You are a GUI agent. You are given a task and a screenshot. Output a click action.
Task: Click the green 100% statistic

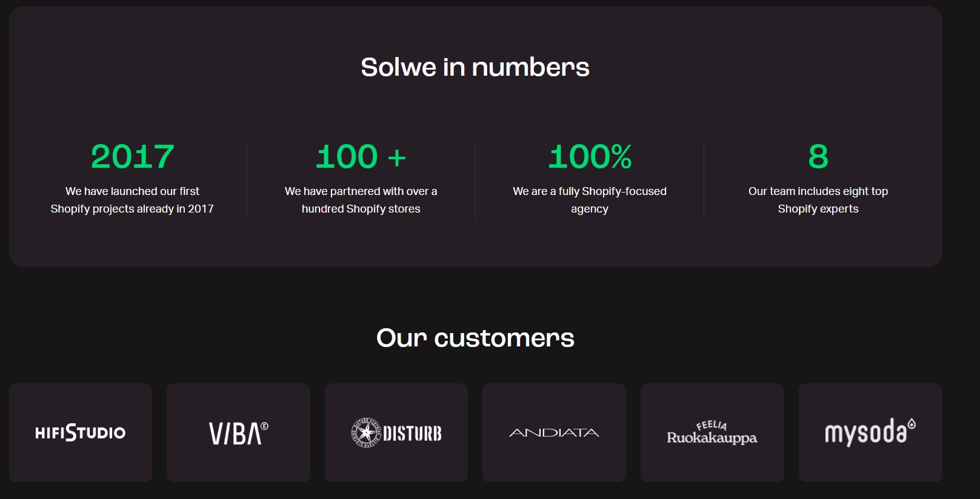590,156
